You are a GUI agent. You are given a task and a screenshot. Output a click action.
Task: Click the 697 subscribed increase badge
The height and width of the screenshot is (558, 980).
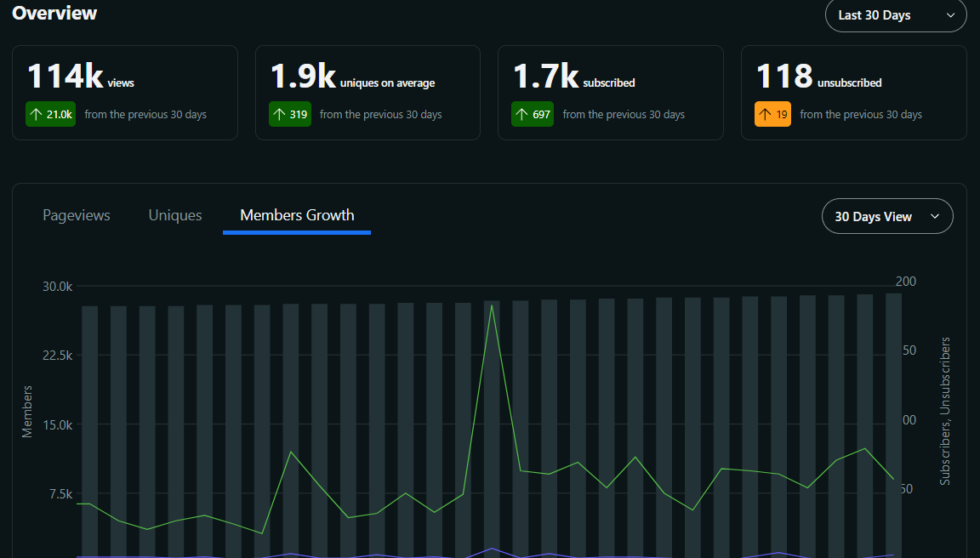pos(533,114)
